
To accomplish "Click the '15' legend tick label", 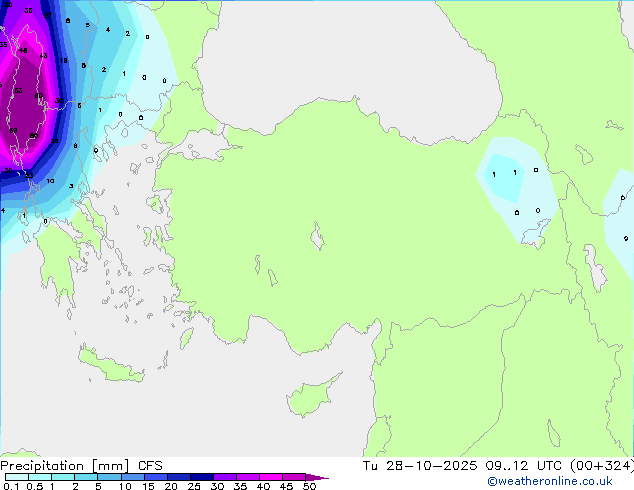I will point(148,486).
